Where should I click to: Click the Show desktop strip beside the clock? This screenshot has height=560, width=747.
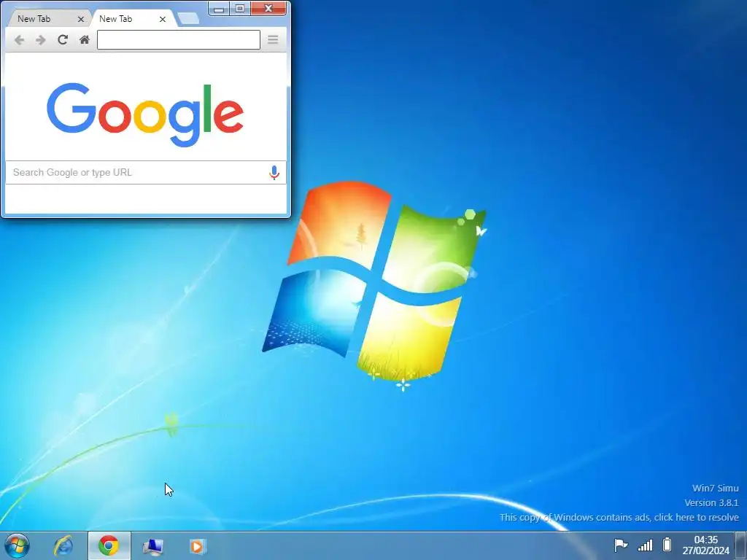[740, 545]
